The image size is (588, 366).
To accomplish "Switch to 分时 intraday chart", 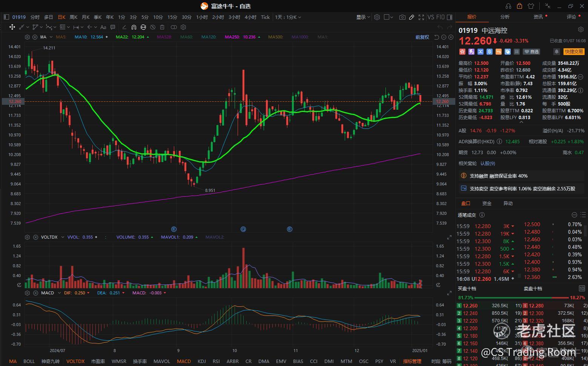I will [x=35, y=17].
